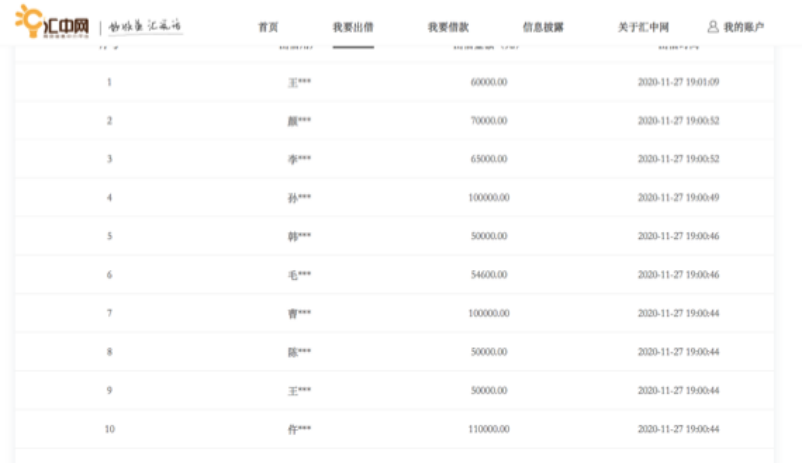This screenshot has width=802, height=463.
Task: Select lender 毛*** in row 6
Action: (299, 275)
